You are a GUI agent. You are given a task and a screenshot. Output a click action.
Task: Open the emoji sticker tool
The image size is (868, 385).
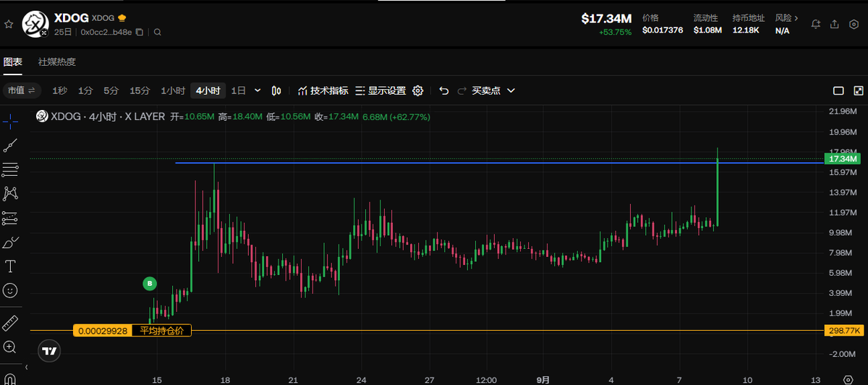tap(10, 290)
